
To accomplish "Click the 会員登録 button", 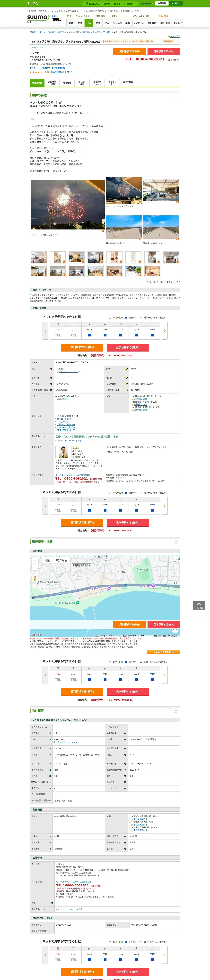I will point(162,3).
